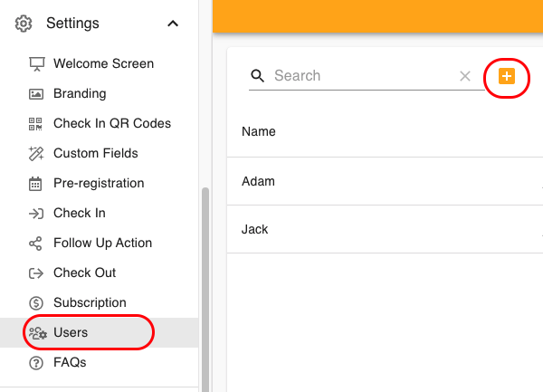
Task: Go to Check Out settings
Action: pyautogui.click(x=84, y=273)
